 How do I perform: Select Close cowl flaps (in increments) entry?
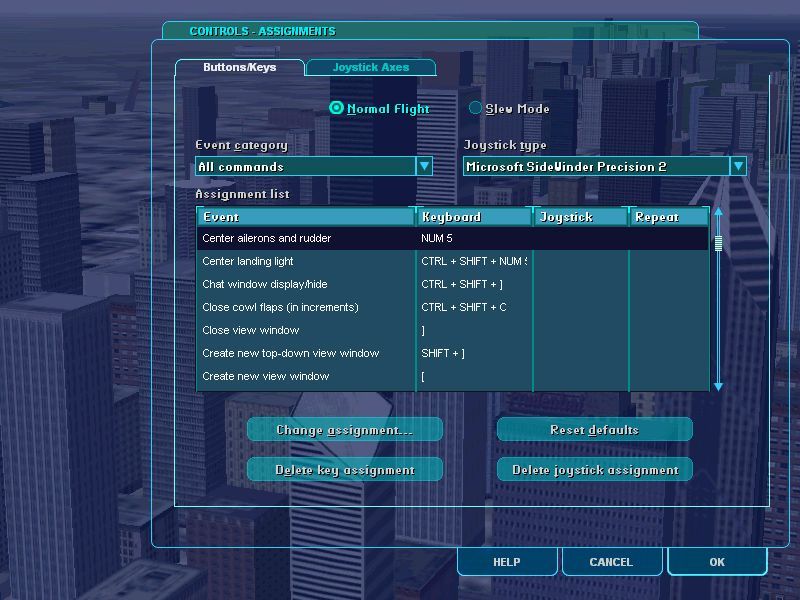tap(306, 307)
